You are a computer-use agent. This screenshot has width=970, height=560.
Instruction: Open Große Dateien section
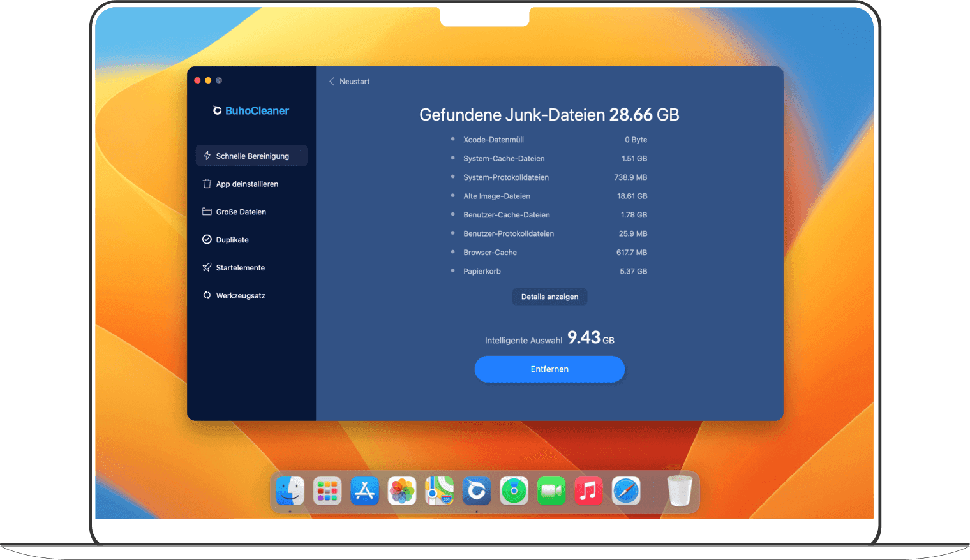click(x=251, y=212)
